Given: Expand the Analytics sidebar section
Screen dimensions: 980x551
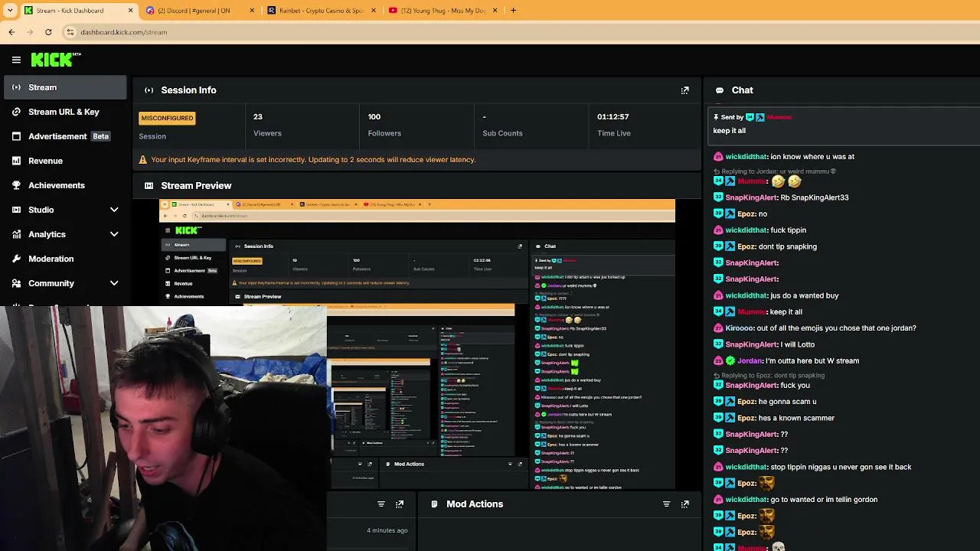Looking at the screenshot, I should (x=114, y=234).
